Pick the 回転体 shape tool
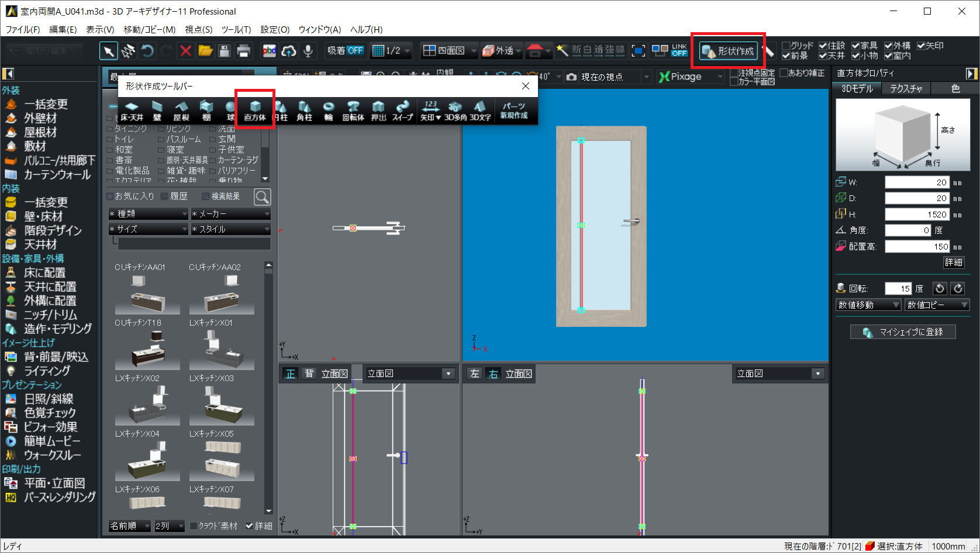 click(x=353, y=109)
